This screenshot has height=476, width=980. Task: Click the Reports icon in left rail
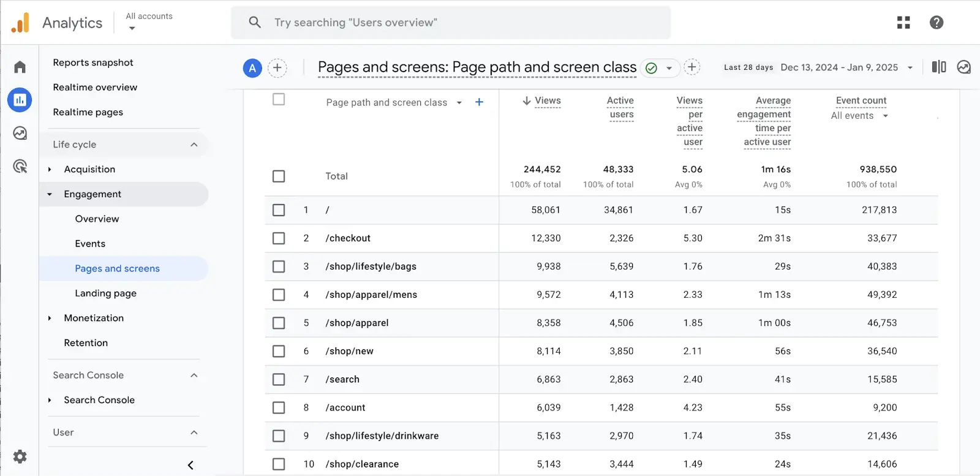pyautogui.click(x=20, y=100)
